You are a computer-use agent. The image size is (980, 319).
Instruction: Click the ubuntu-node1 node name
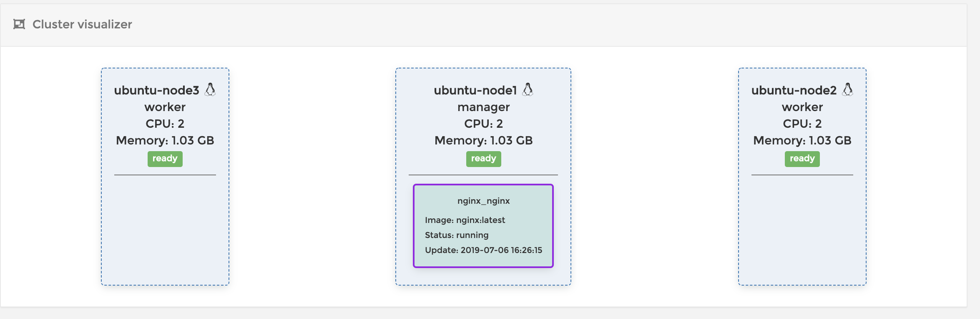(475, 90)
